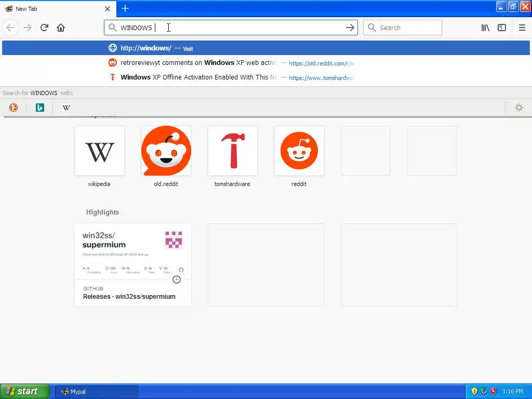Click the address bar with WINDOWS text

tap(231, 28)
